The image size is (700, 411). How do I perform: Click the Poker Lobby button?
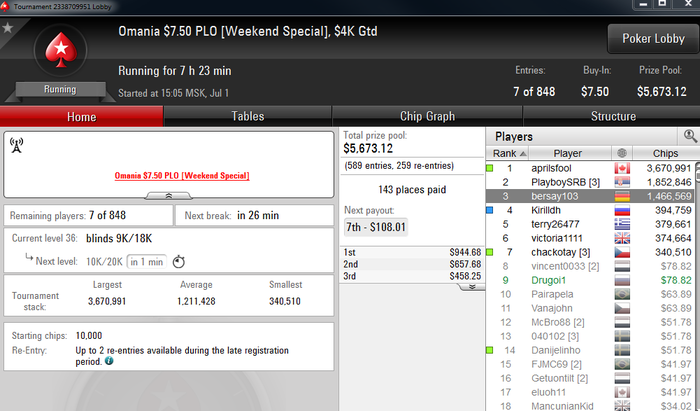(x=653, y=39)
